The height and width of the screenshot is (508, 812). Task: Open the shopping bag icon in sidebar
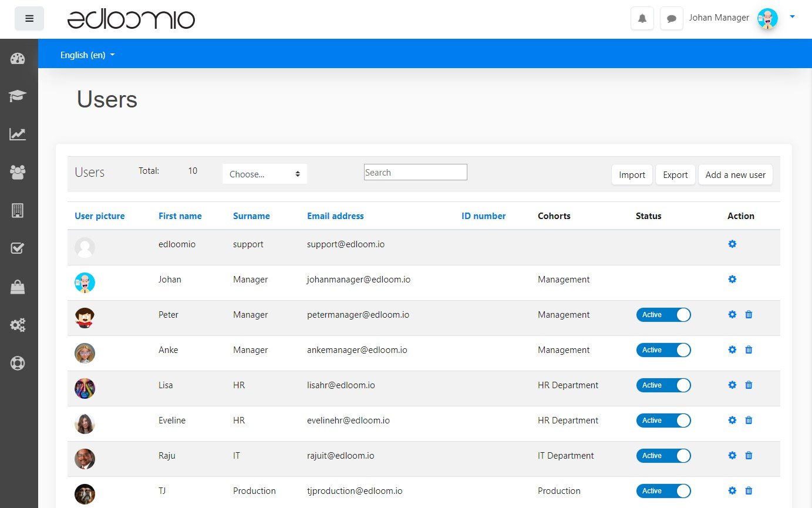point(18,287)
